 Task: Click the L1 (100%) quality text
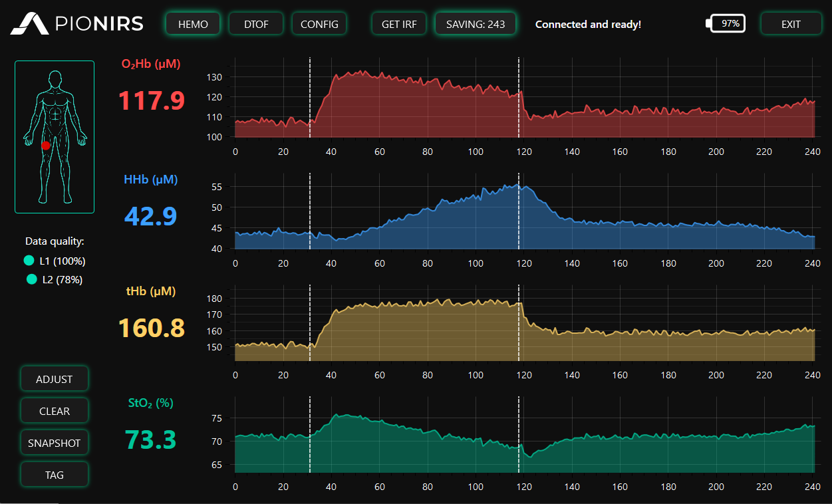63,261
